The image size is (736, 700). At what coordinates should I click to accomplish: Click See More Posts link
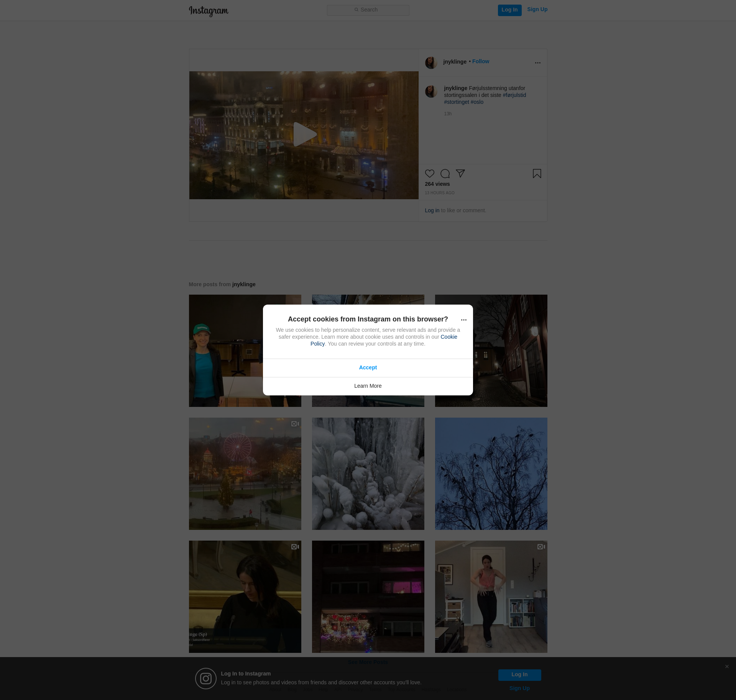[x=368, y=662]
